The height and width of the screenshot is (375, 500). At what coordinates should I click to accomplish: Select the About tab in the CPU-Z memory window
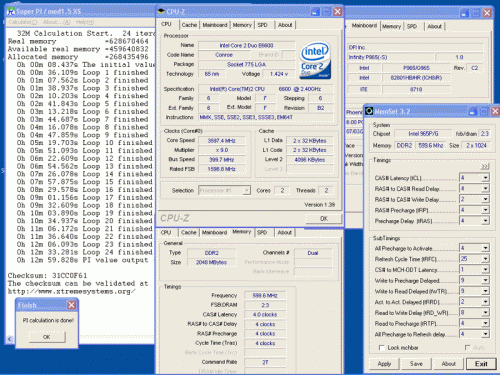(x=285, y=233)
